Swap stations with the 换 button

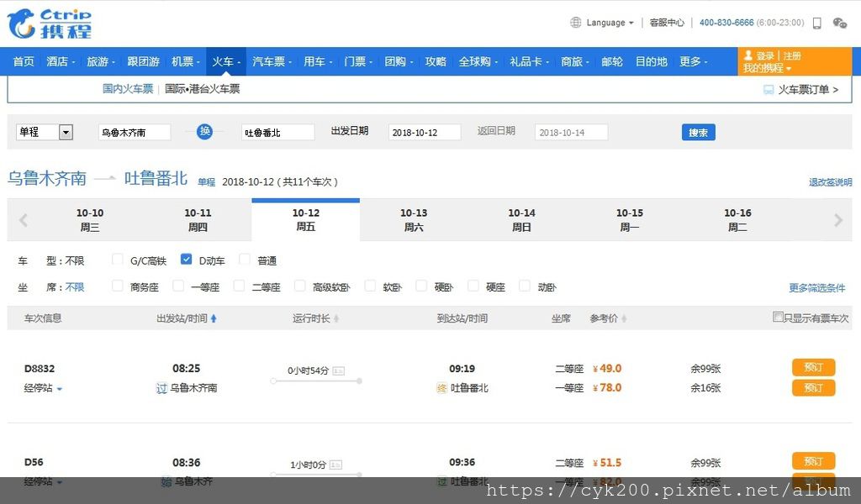205,132
